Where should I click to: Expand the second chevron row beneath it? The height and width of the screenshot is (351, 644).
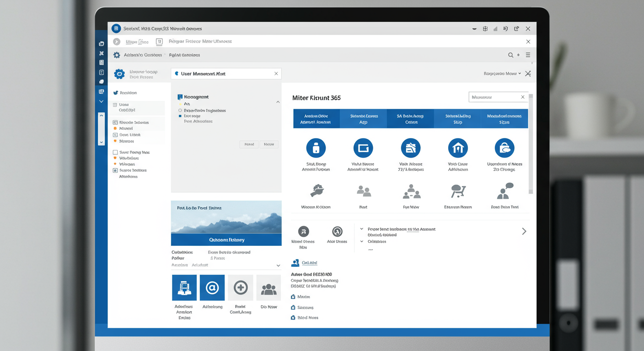click(x=362, y=241)
